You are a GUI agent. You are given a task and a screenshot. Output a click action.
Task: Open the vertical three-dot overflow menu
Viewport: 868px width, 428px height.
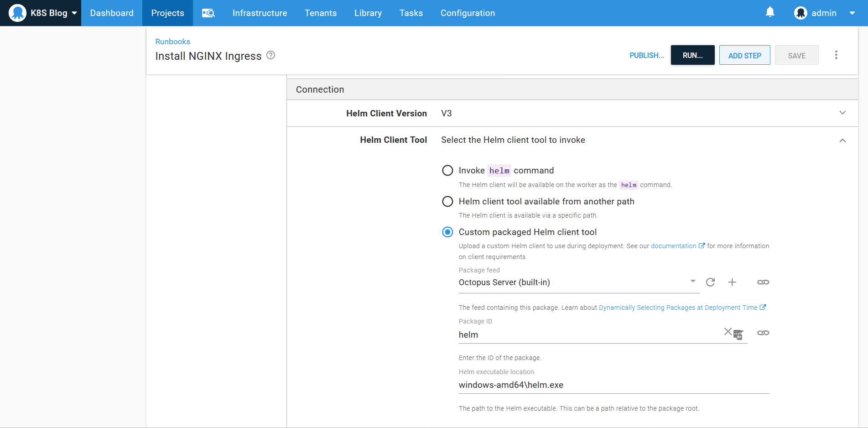click(x=836, y=55)
